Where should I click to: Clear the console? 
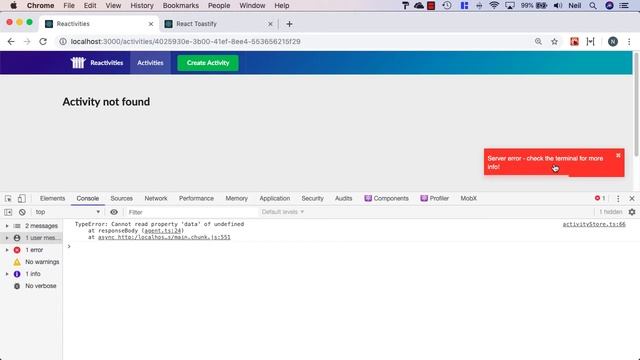pos(22,212)
